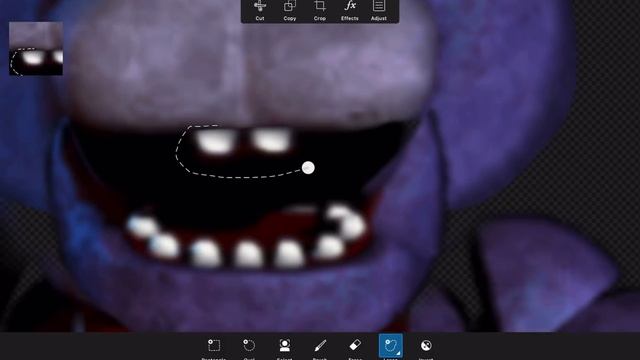Click the white lasso endpoint handle
The width and height of the screenshot is (640, 360).
click(308, 168)
